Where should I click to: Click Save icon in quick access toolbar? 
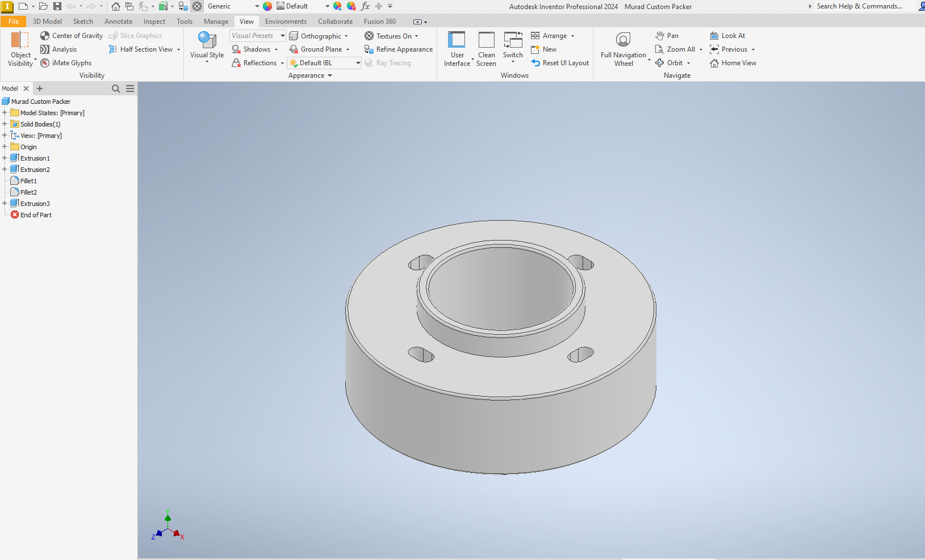click(57, 6)
